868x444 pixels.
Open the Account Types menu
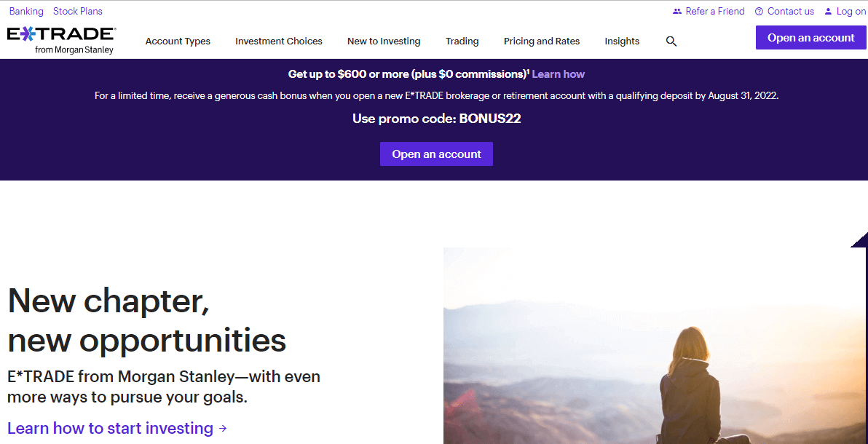[178, 41]
